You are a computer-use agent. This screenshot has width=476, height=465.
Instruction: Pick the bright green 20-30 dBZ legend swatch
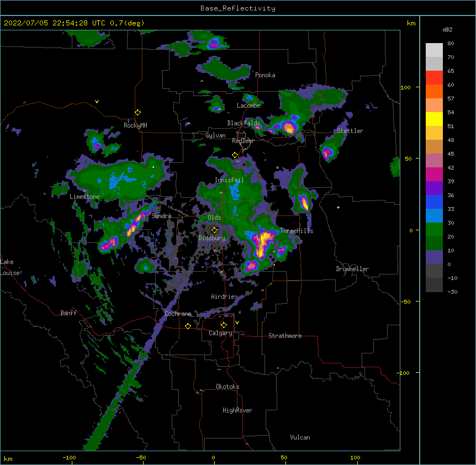pos(434,230)
